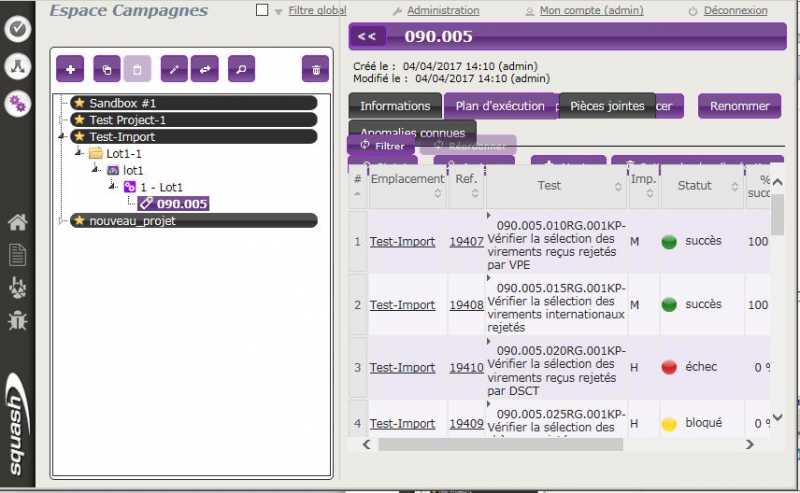Viewport: 800px width, 493px height.
Task: Open test reference link 19407
Action: pos(466,242)
